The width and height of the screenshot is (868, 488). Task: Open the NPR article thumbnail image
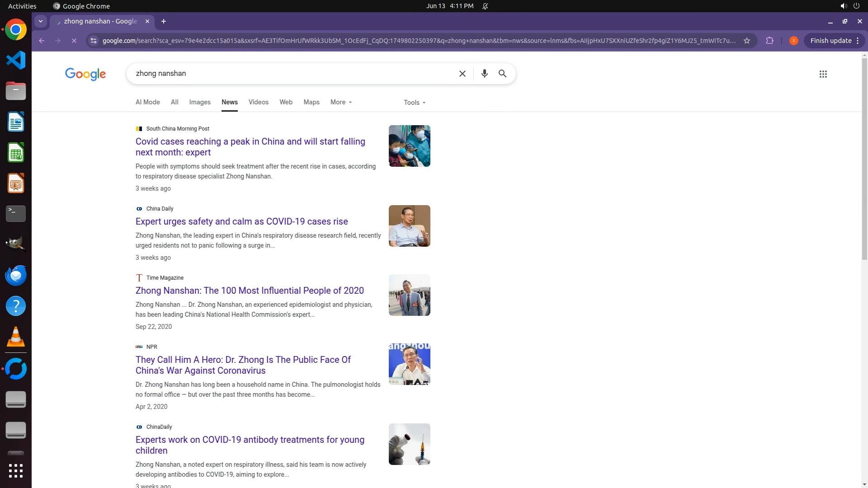click(x=409, y=364)
